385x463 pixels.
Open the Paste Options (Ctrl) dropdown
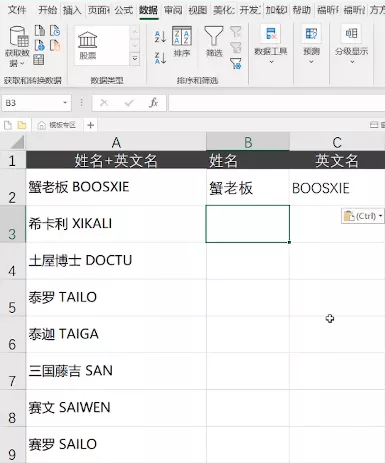[x=363, y=216]
